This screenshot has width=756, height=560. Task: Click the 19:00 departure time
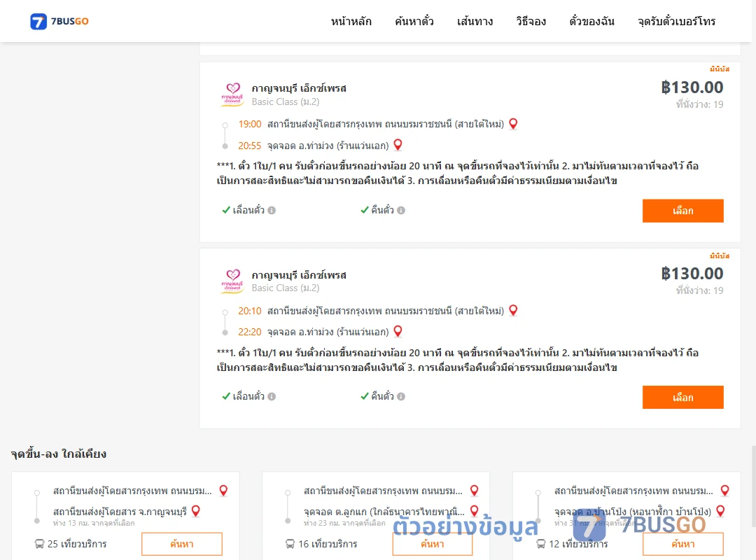pyautogui.click(x=250, y=125)
